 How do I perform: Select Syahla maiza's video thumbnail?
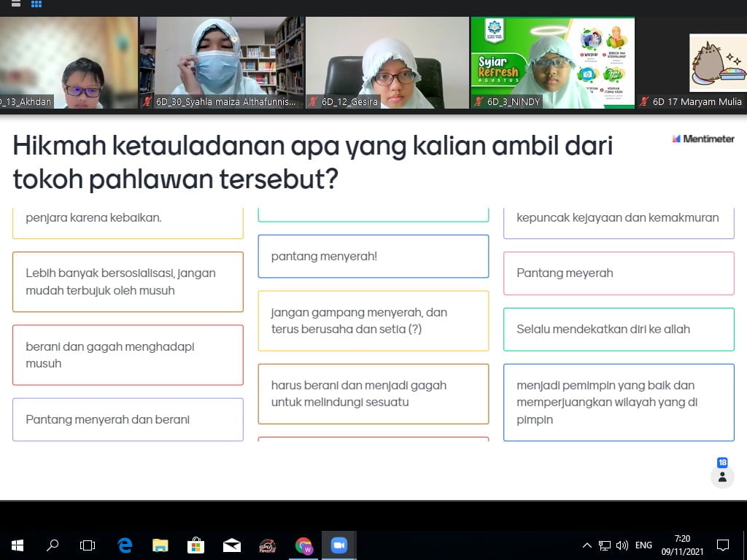coord(222,62)
